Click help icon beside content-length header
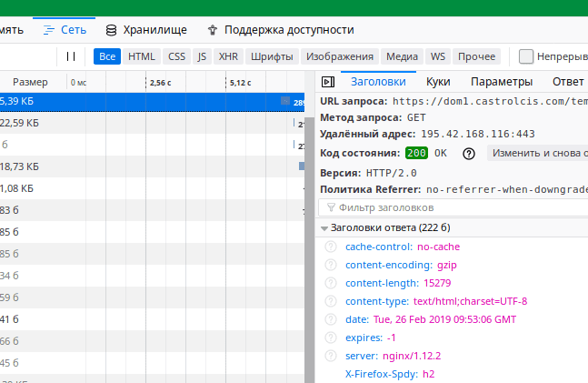Screen dimensions: 588x383 tap(332, 283)
